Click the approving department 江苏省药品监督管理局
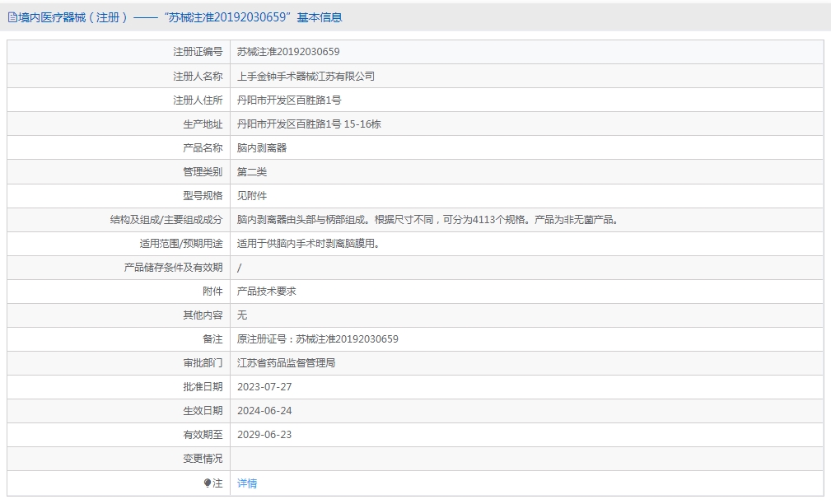 pyautogui.click(x=286, y=363)
